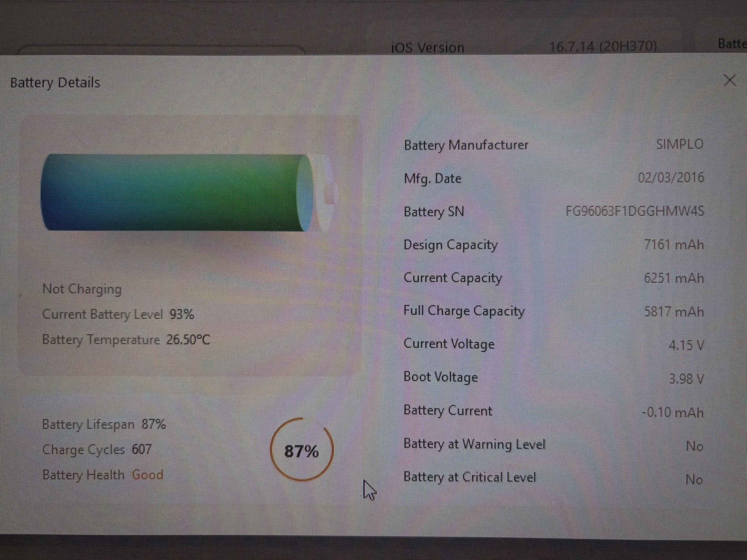Click the Mfg. Date label
Viewport: 747px width, 560px height.
432,179
